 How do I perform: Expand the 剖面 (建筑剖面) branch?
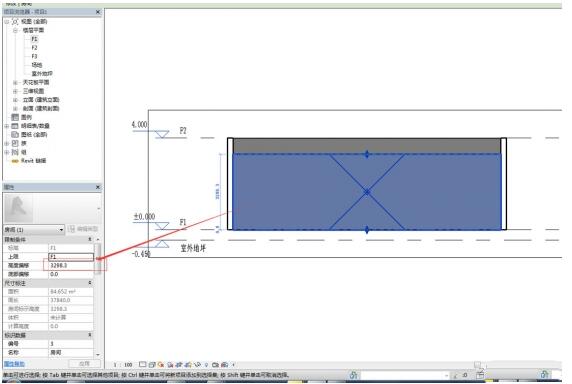coord(15,109)
